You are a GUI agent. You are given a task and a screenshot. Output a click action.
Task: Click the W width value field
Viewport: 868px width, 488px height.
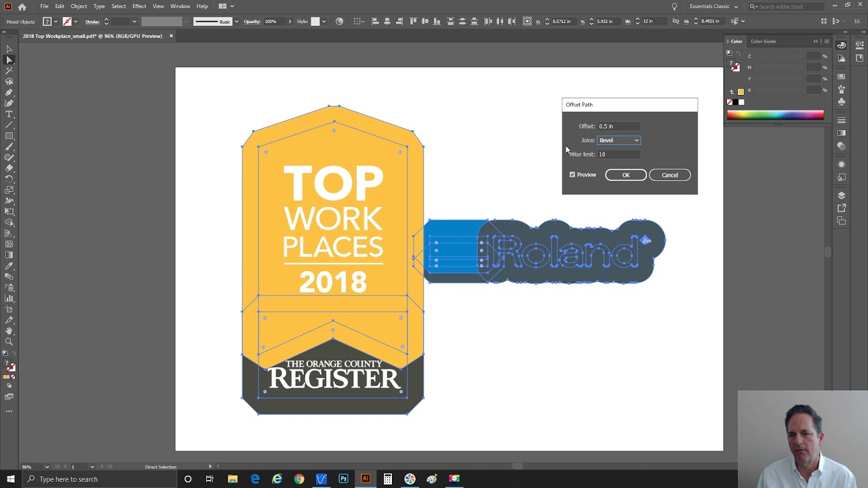[654, 21]
